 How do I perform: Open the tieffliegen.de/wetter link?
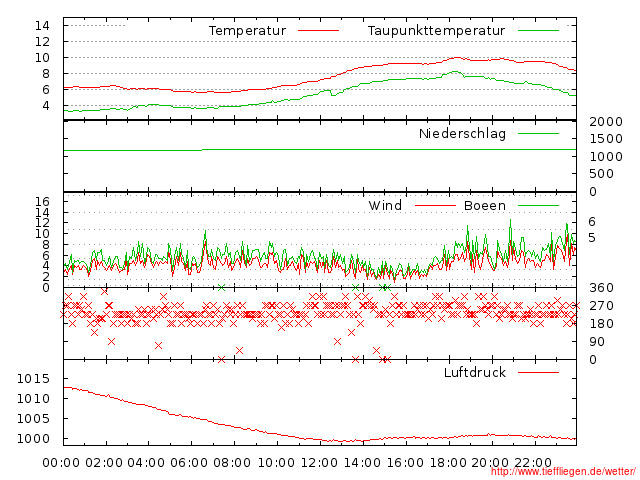pyautogui.click(x=563, y=471)
